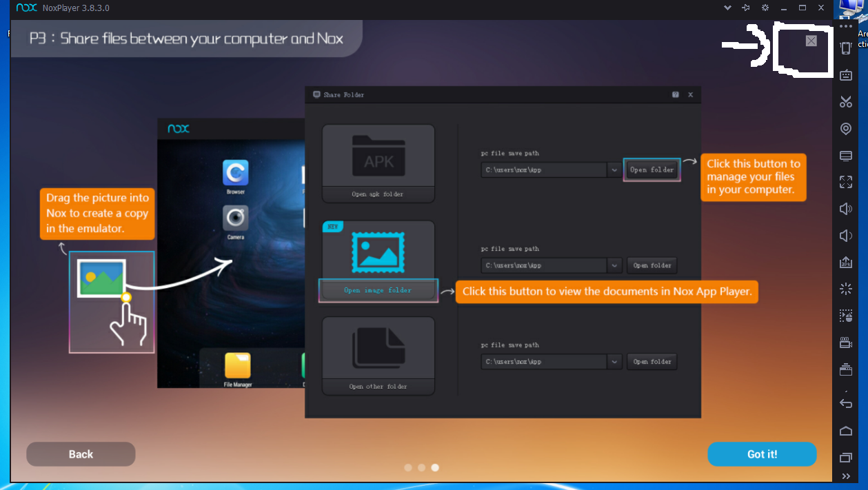Click the image save path field
Image resolution: width=868 pixels, height=490 pixels.
click(x=544, y=265)
